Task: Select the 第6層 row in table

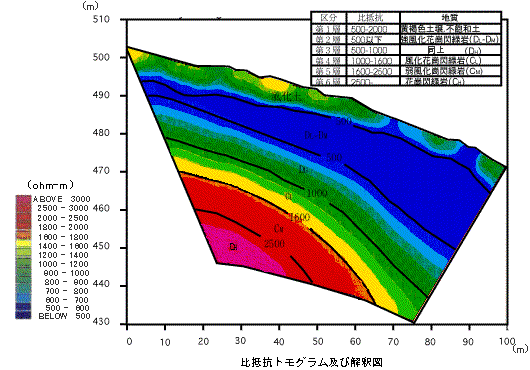Action: point(406,81)
